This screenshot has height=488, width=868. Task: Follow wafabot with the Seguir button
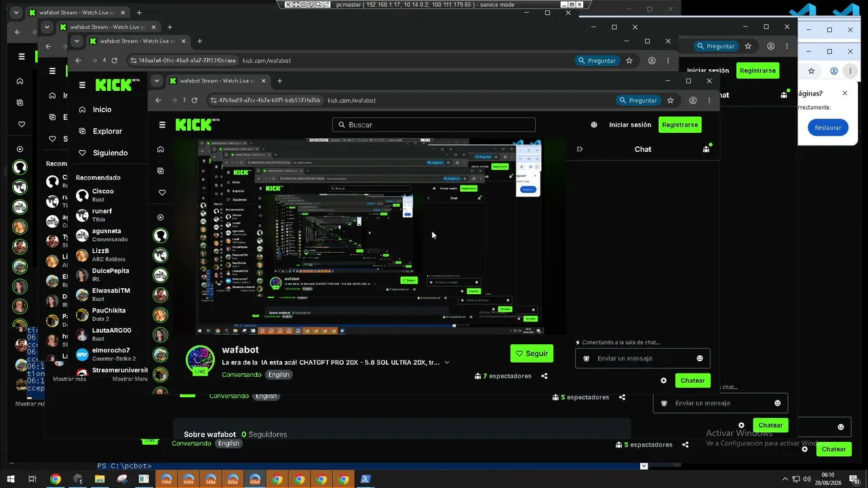click(x=532, y=353)
